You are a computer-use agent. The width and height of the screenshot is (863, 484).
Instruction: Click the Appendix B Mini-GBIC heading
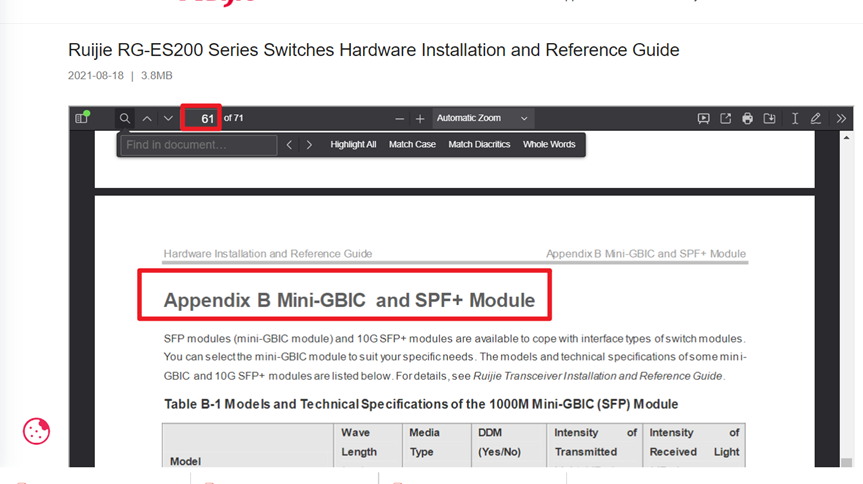(x=349, y=300)
